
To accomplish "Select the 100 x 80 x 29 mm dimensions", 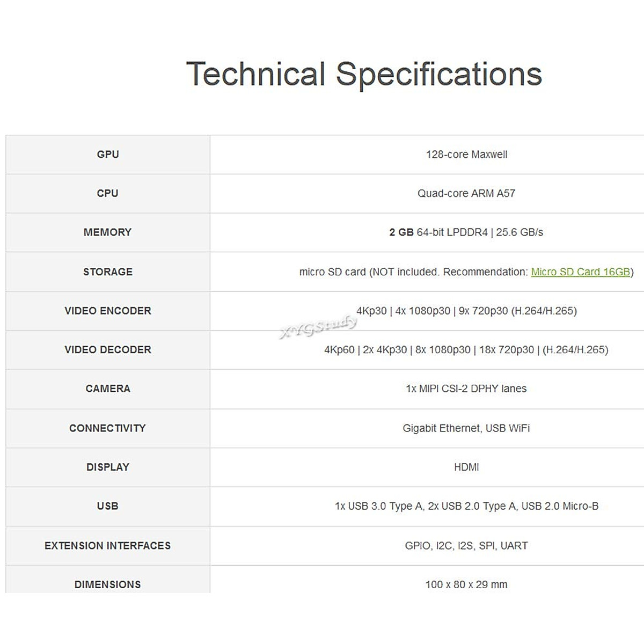I will coord(466,584).
